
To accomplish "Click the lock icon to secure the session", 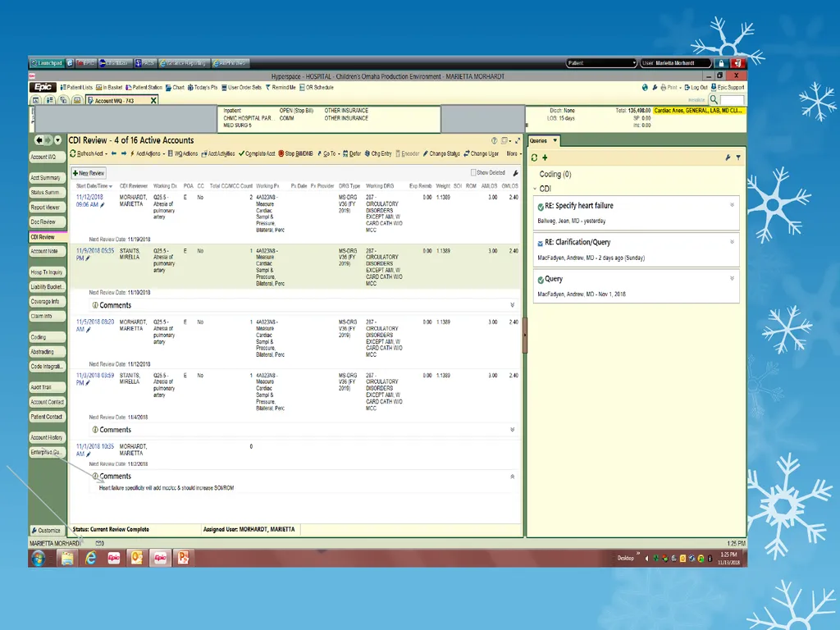I will click(x=721, y=63).
